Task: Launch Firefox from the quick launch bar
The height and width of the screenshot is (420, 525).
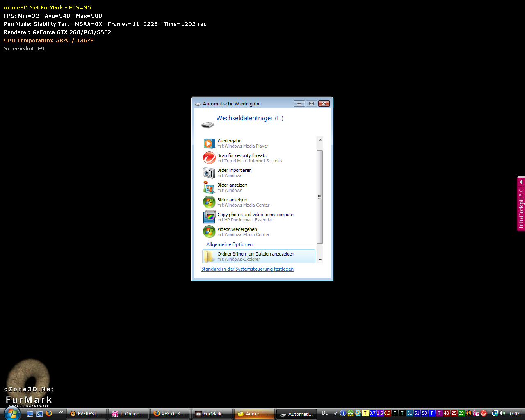Action: coord(49,413)
